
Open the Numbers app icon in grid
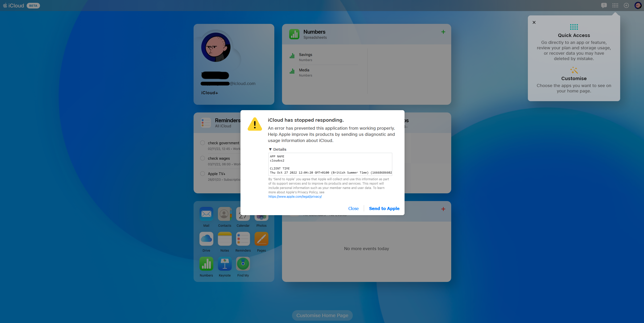(x=206, y=264)
